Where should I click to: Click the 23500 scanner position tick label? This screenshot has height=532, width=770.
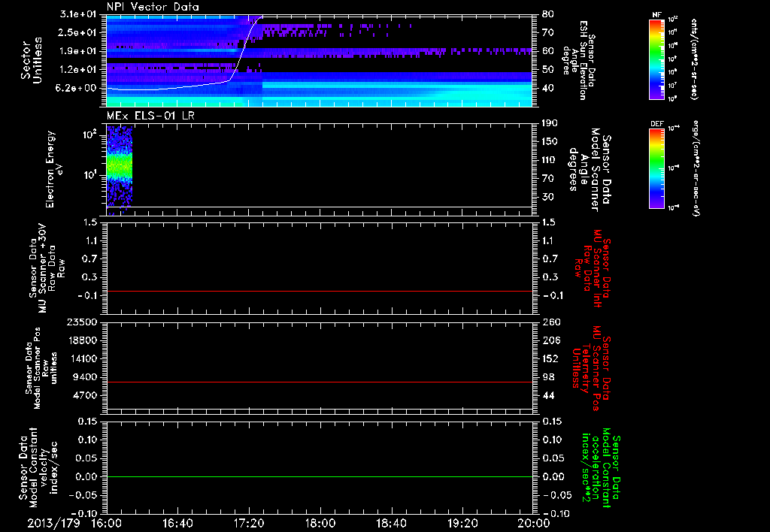[83, 322]
